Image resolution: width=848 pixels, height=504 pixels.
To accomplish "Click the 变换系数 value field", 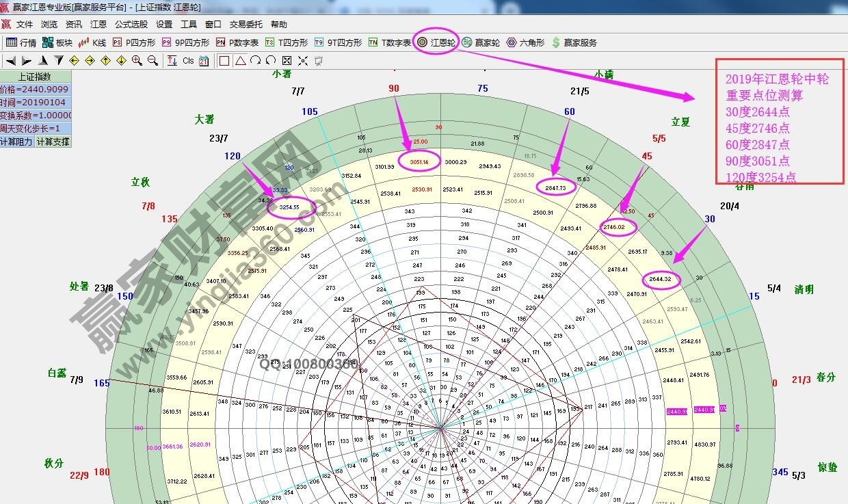I will (35, 116).
